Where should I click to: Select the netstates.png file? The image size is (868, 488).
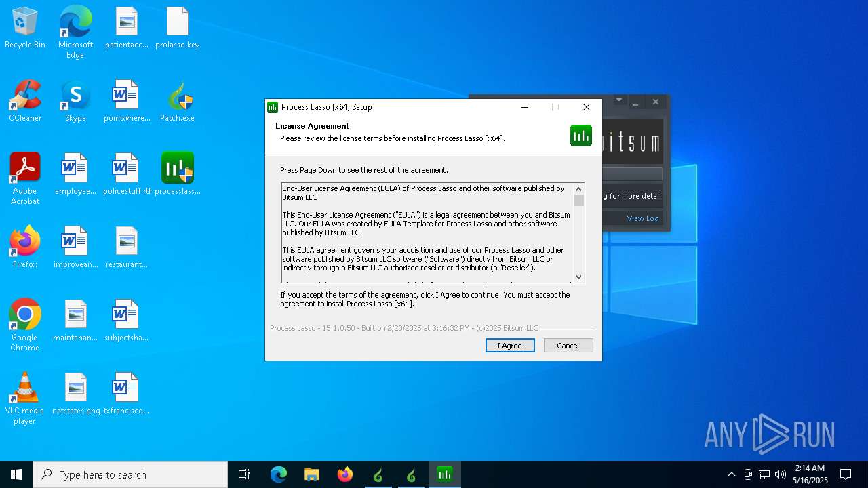coord(75,394)
